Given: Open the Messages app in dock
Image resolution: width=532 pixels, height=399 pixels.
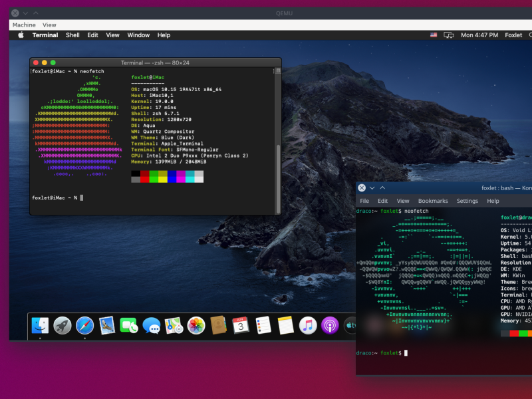Looking at the screenshot, I should [x=151, y=325].
